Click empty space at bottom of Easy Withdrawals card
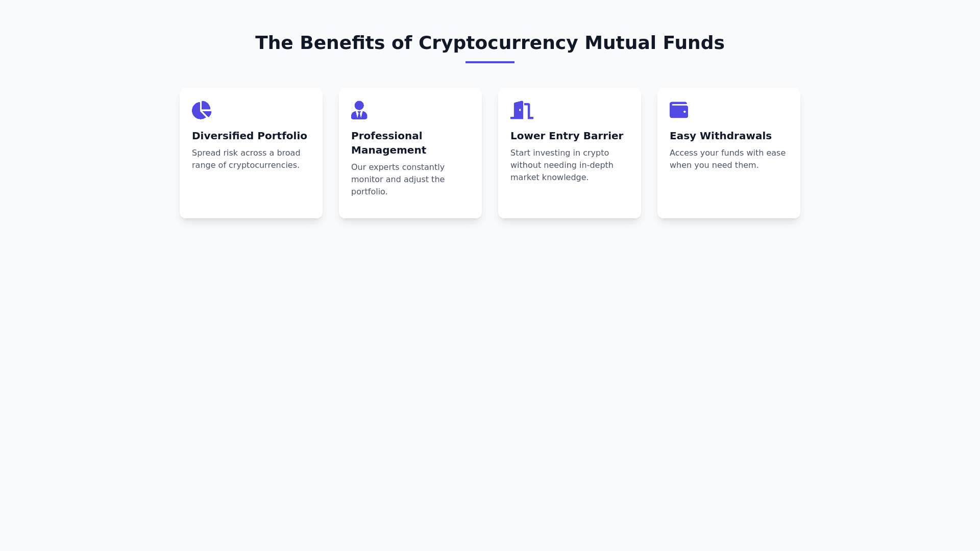 pyautogui.click(x=728, y=196)
